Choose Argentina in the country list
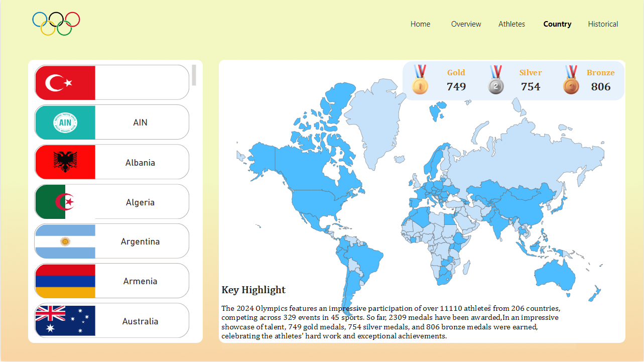This screenshot has width=644, height=362. coord(112,241)
